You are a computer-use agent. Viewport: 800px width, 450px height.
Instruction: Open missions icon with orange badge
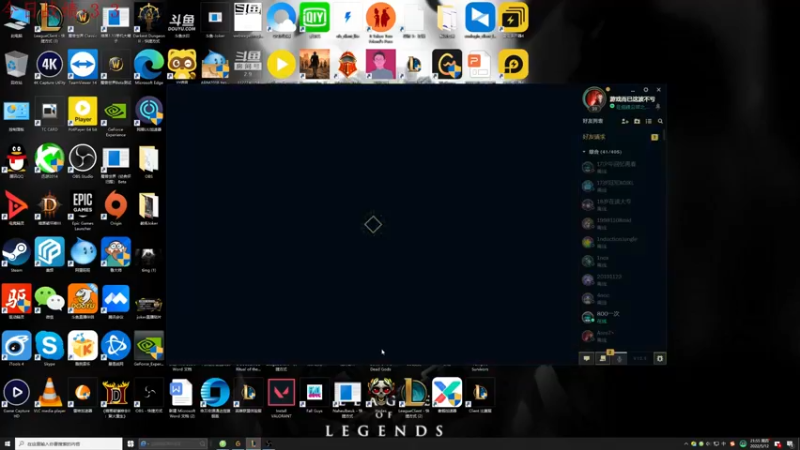point(603,357)
